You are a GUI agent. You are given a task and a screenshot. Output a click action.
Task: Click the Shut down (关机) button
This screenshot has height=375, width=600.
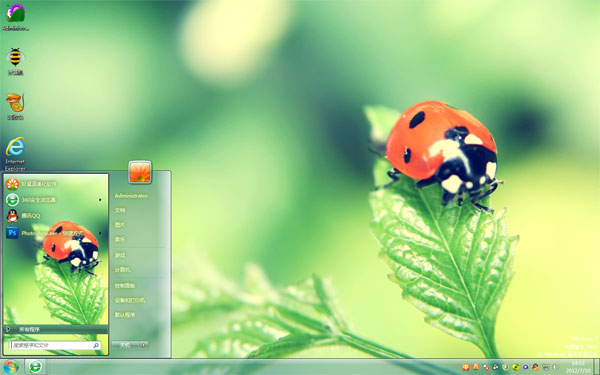[126, 345]
